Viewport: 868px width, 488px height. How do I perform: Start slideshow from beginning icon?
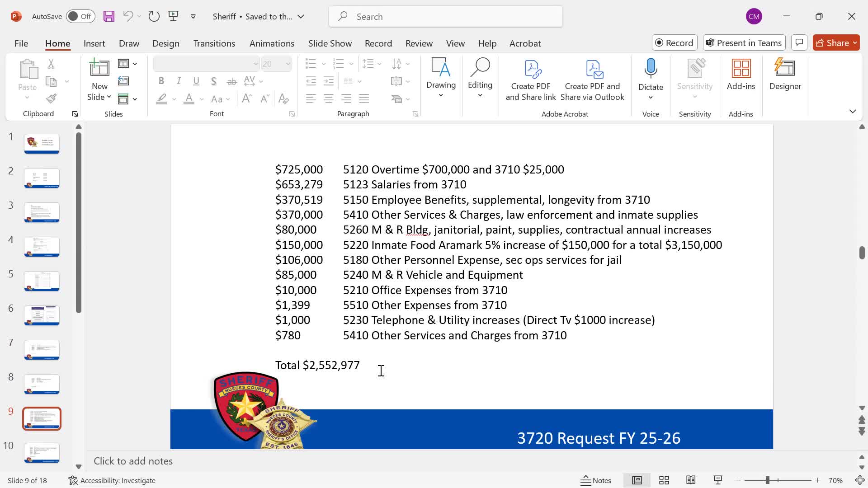tap(173, 17)
